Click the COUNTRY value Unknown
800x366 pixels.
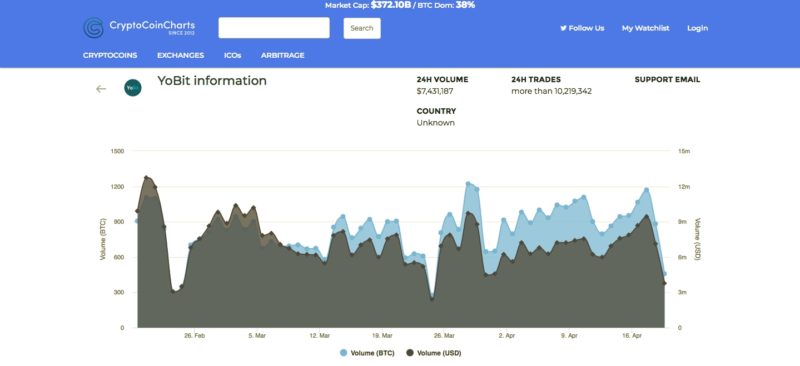(435, 123)
